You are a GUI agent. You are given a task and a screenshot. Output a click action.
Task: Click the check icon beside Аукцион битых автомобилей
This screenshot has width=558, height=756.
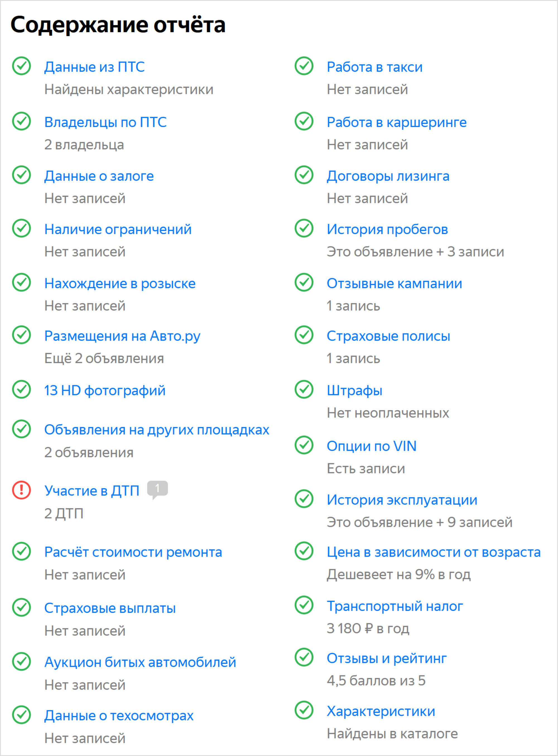pos(21,661)
